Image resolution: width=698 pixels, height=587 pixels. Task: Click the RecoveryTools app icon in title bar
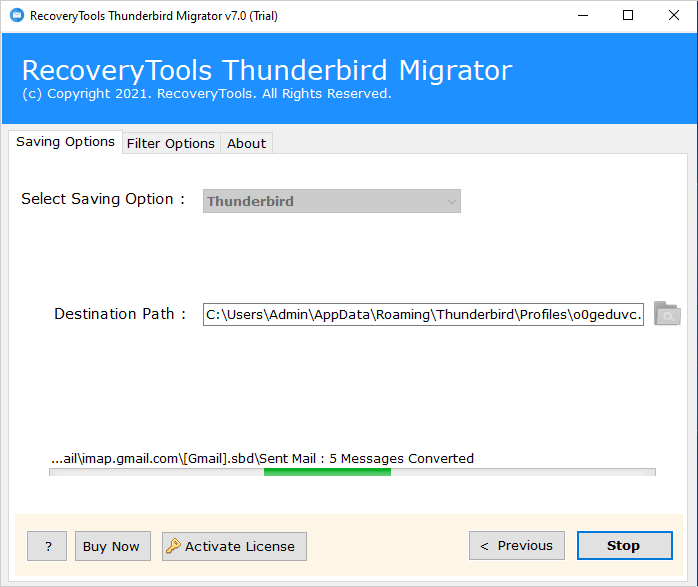(17, 16)
